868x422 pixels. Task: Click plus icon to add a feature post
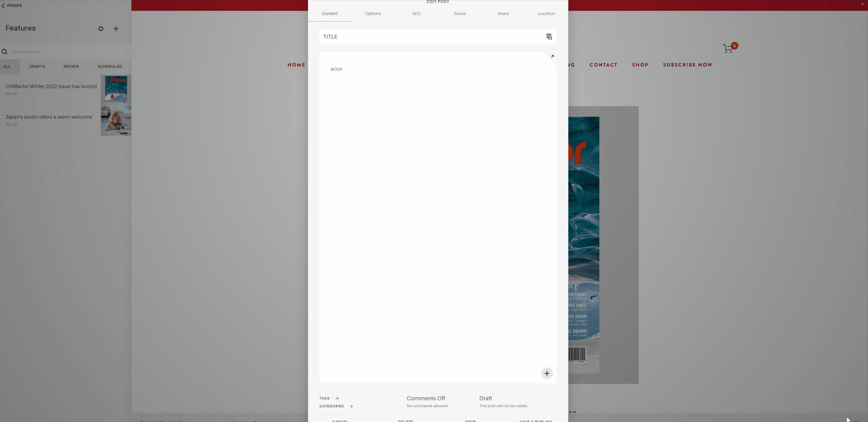click(116, 29)
